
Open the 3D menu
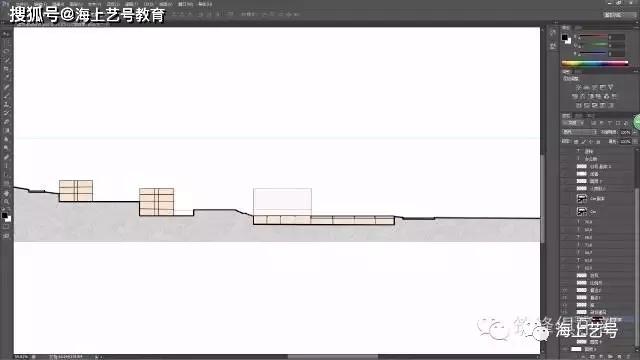point(148,4)
